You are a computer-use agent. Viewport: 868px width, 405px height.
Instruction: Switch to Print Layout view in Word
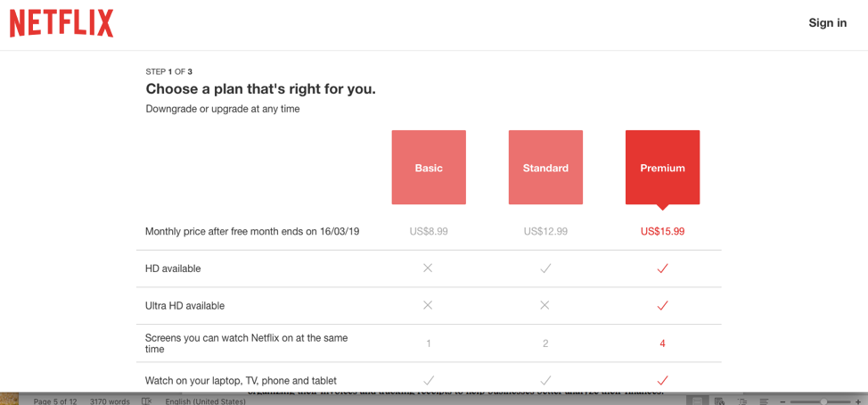(700, 401)
